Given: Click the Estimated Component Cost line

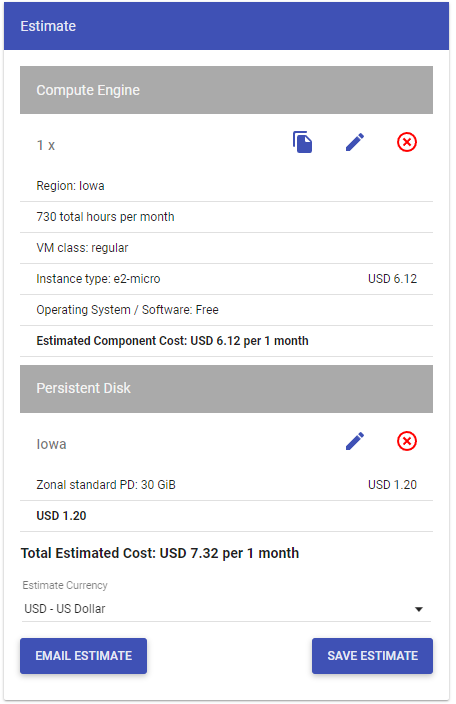Looking at the screenshot, I should coord(172,341).
